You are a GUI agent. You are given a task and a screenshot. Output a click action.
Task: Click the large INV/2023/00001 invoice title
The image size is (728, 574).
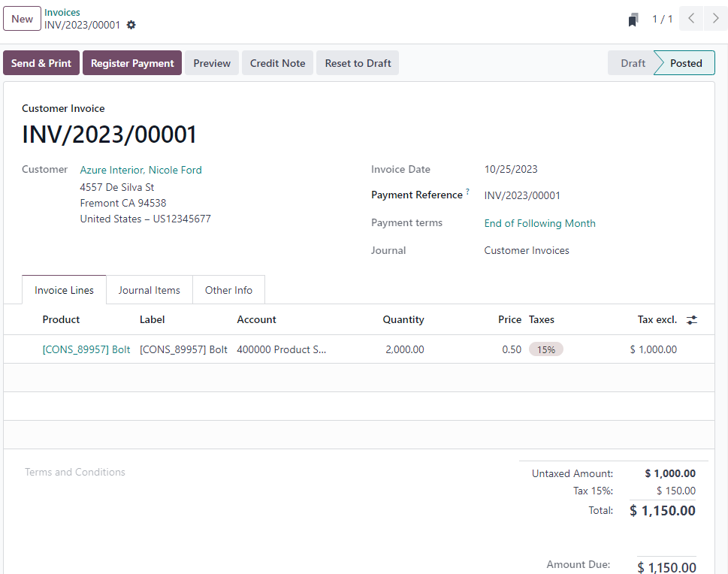pos(109,134)
